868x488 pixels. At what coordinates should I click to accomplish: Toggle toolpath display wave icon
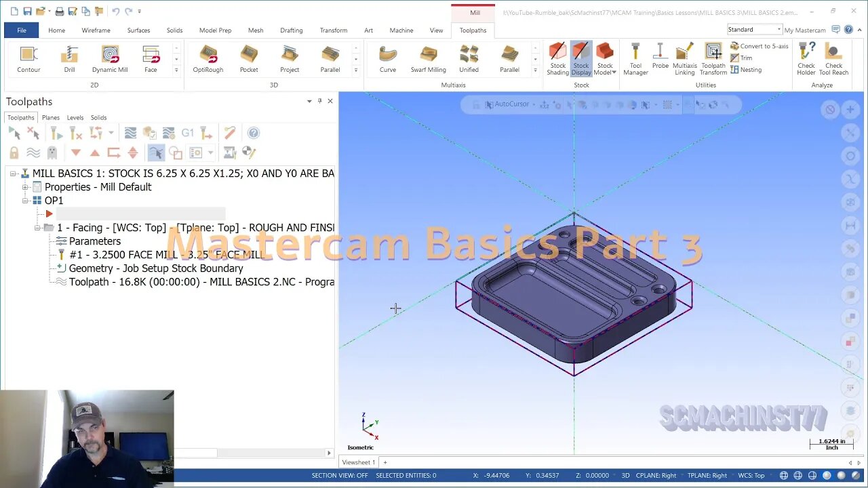tap(33, 152)
